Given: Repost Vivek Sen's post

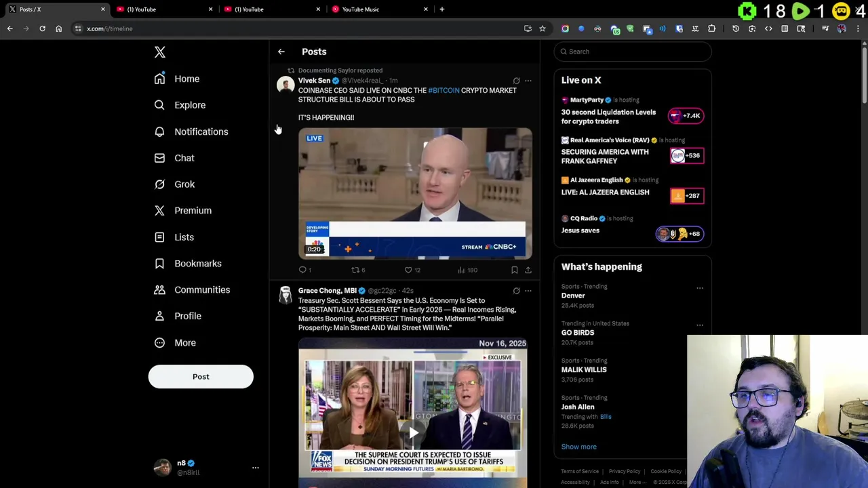Looking at the screenshot, I should click(357, 270).
